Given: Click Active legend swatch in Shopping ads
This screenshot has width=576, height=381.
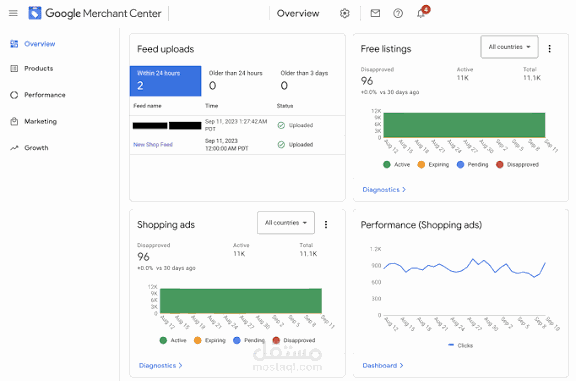Looking at the screenshot, I should pos(163,340).
